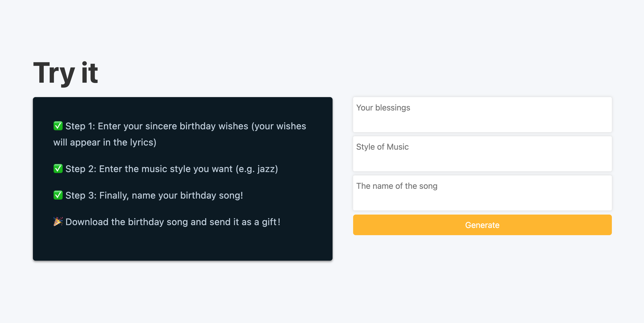Image resolution: width=644 pixels, height=323 pixels.
Task: Click the 'Step 1:' label text
Action: 80,126
